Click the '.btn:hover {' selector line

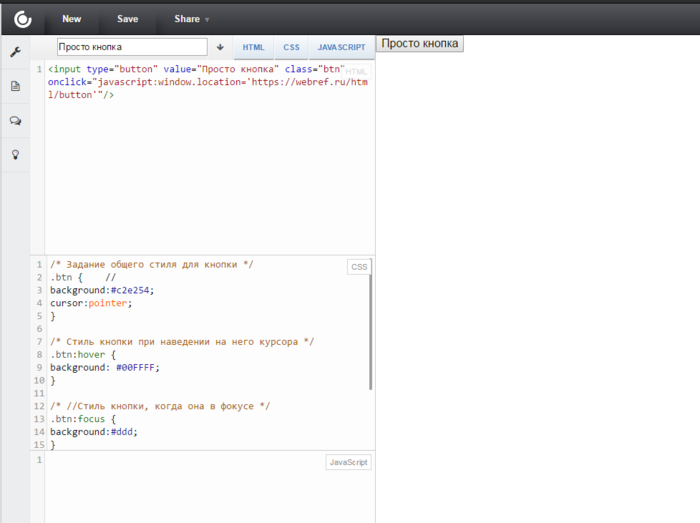pyautogui.click(x=83, y=355)
